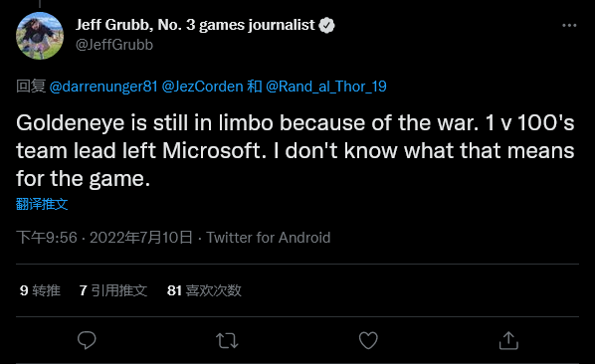This screenshot has height=364, width=595.
Task: Visit the @darrenunger81 mention
Action: point(103,87)
